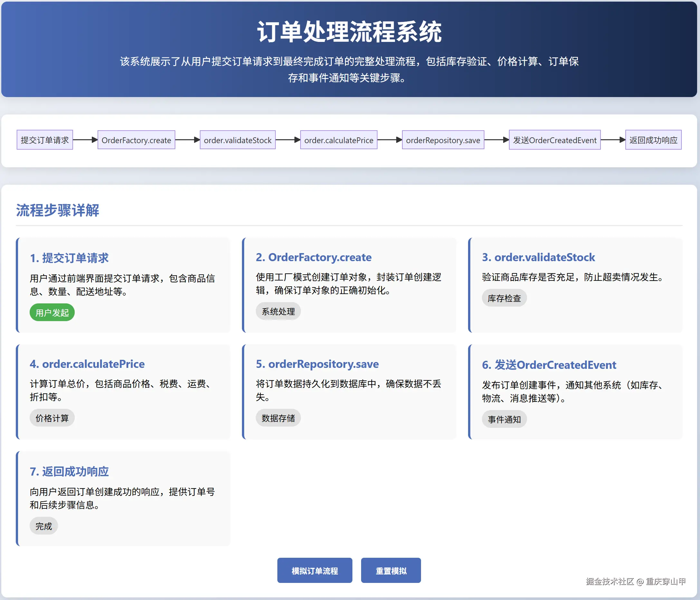Click the 事件通知 tag badge
Viewport: 700px width, 600px height.
tap(504, 419)
